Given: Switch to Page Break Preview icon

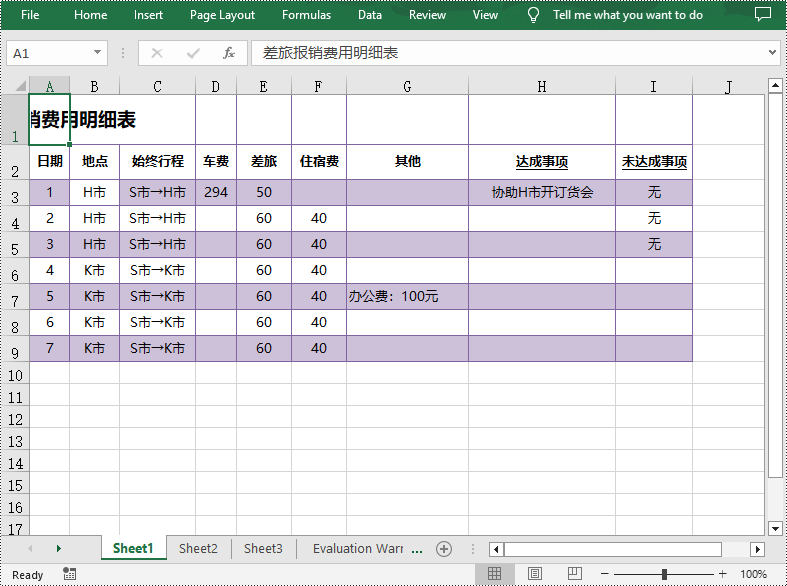Looking at the screenshot, I should click(575, 573).
